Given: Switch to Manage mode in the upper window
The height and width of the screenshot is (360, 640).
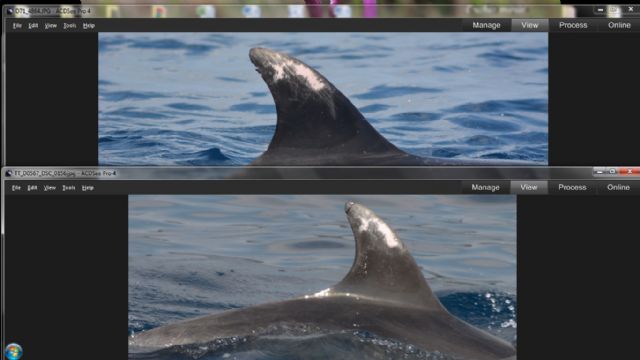Looking at the screenshot, I should tap(486, 25).
